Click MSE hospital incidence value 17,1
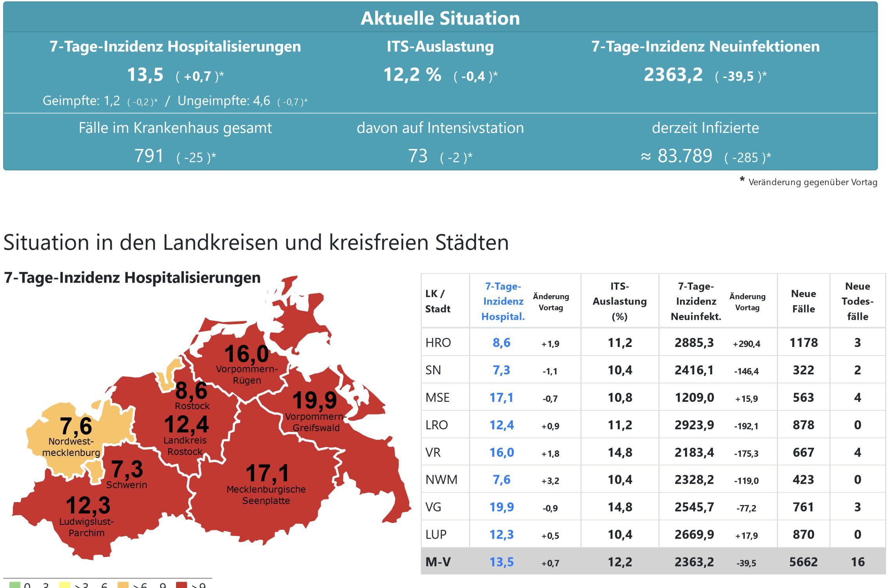893x588 pixels. coord(501,397)
